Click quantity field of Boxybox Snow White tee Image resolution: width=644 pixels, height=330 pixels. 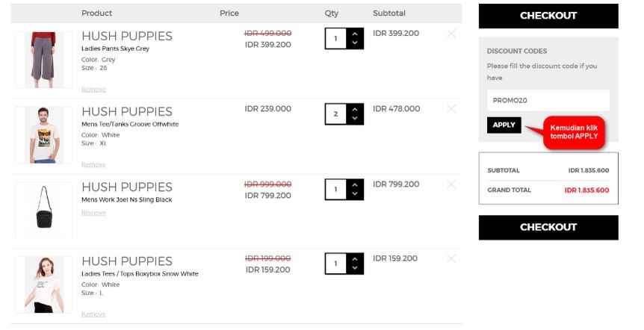coord(335,264)
